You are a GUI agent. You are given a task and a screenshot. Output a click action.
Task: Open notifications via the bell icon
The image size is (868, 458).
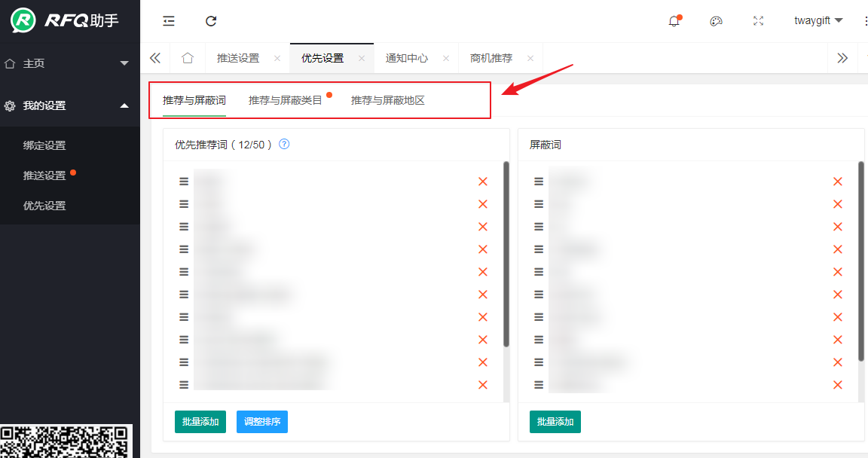click(674, 21)
